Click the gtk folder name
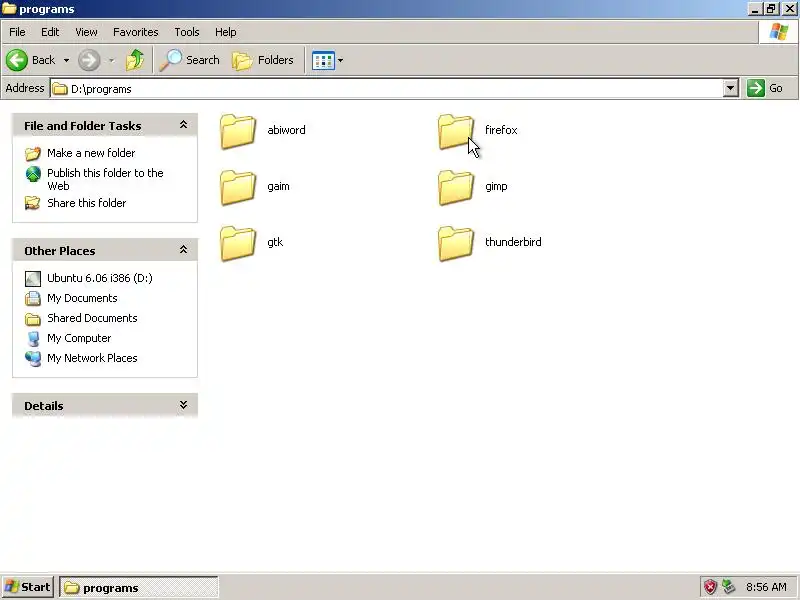The height and width of the screenshot is (600, 800). pos(275,242)
